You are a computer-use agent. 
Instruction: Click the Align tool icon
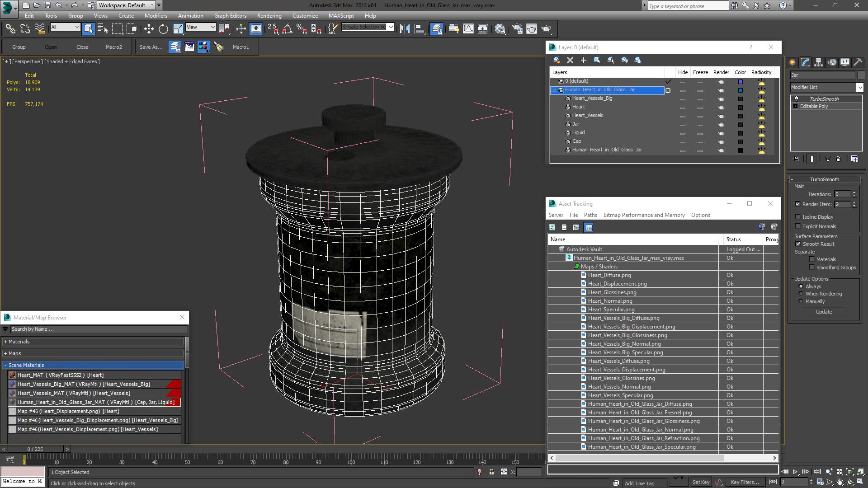click(x=420, y=29)
